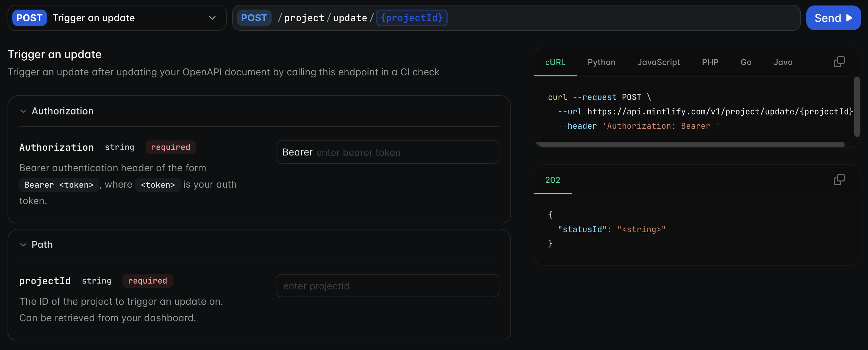Switch to the Python code tab
Screen dimensions: 868x350
pos(602,62)
